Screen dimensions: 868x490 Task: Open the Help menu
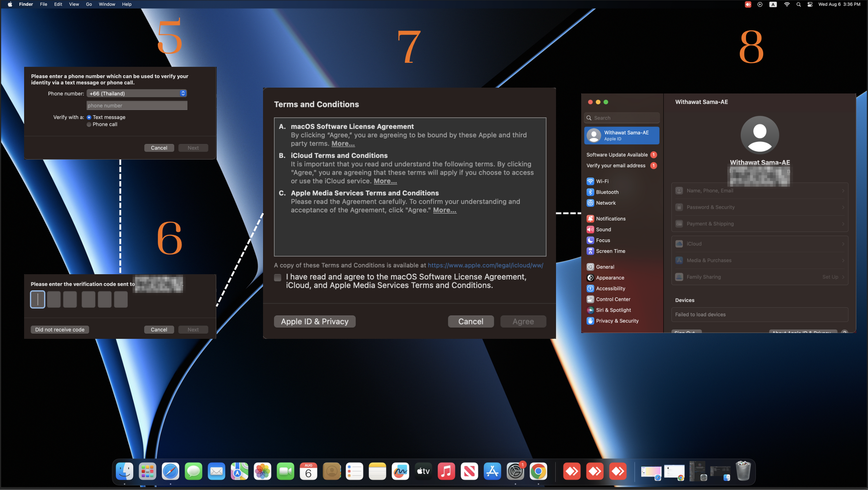pyautogui.click(x=127, y=4)
